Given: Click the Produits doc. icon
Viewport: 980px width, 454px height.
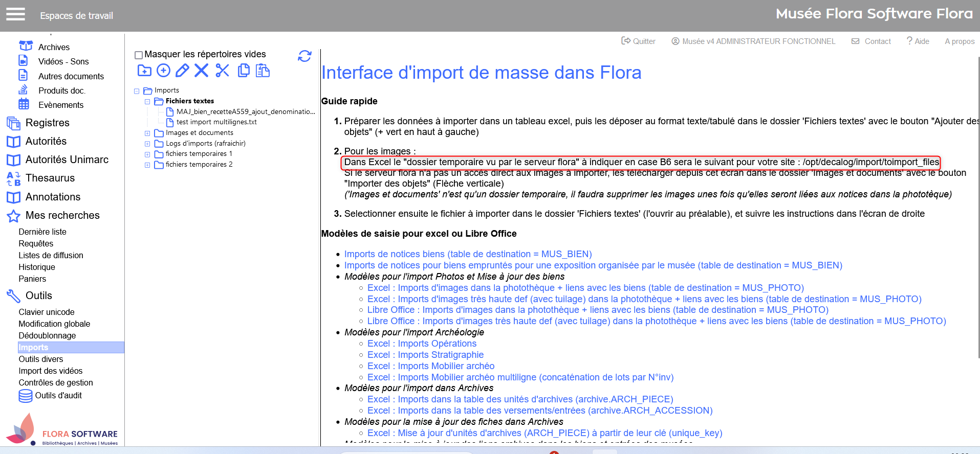Looking at the screenshot, I should click(23, 89).
